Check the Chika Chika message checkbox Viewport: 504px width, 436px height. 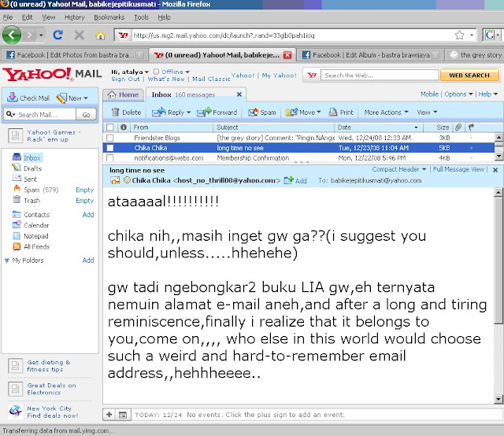coord(110,148)
